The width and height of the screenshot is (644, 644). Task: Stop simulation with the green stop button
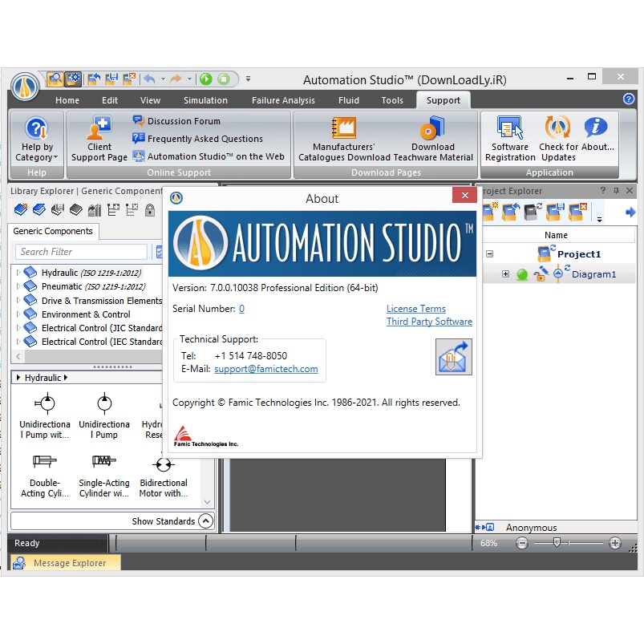(x=224, y=79)
